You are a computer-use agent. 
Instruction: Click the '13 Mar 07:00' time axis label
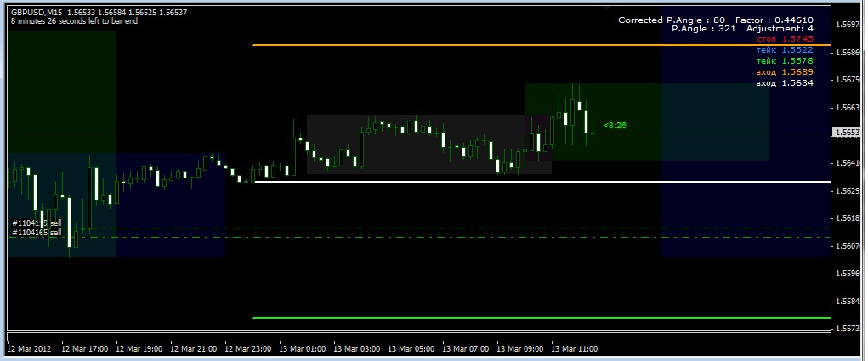tap(466, 349)
